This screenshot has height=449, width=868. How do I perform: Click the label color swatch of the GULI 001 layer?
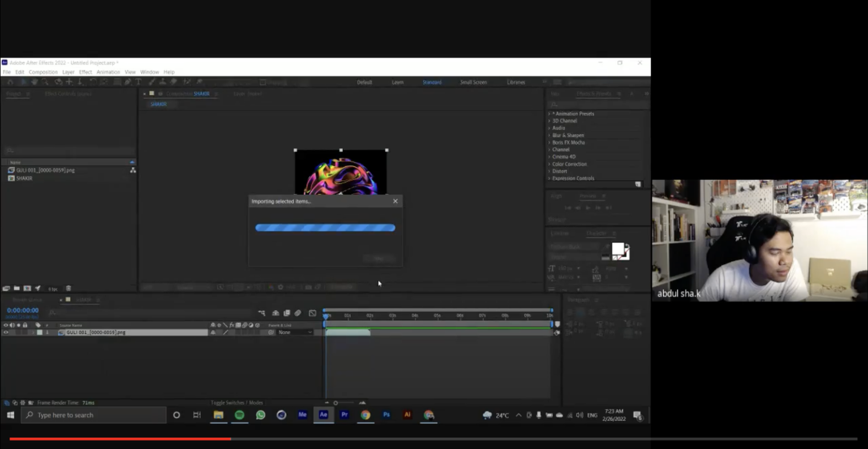pyautogui.click(x=40, y=333)
